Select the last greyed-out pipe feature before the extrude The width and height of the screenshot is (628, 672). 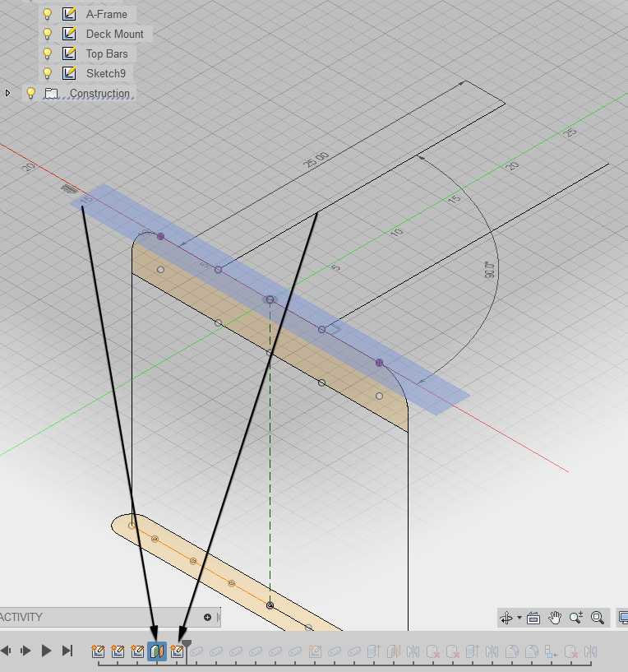coord(354,652)
